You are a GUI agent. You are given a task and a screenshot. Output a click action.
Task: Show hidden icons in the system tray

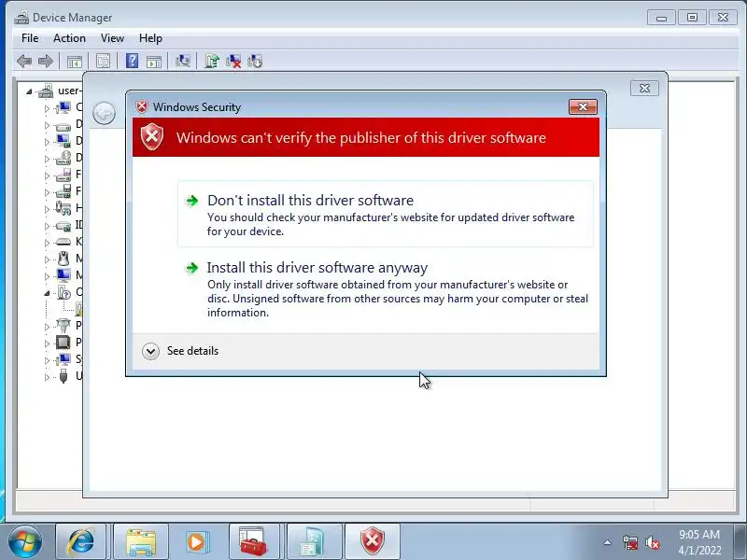[x=607, y=542]
